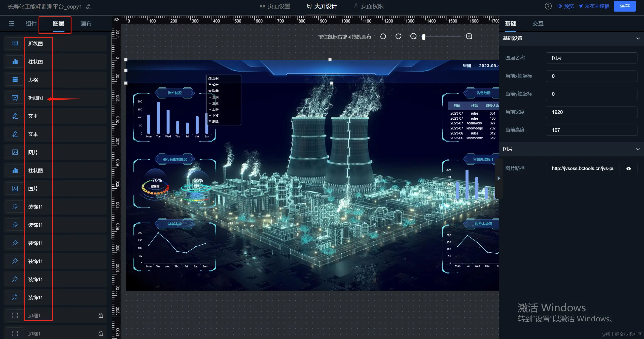Click the zoom in magnifier icon
Image resolution: width=644 pixels, height=339 pixels.
tap(469, 37)
